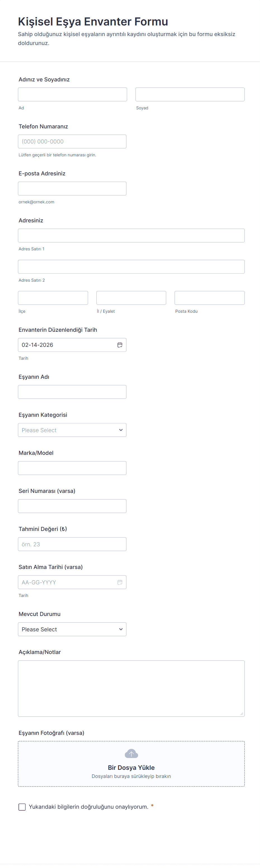This screenshot has width=260, height=868.
Task: Check the information accuracy confirmation box
Action: pos(22,807)
